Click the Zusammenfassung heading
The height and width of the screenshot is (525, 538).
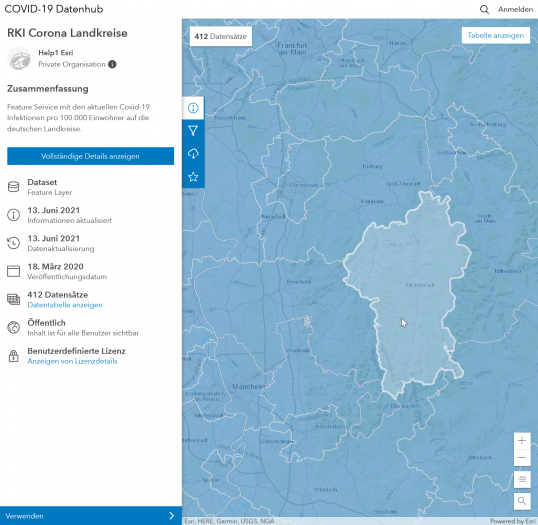pos(48,89)
